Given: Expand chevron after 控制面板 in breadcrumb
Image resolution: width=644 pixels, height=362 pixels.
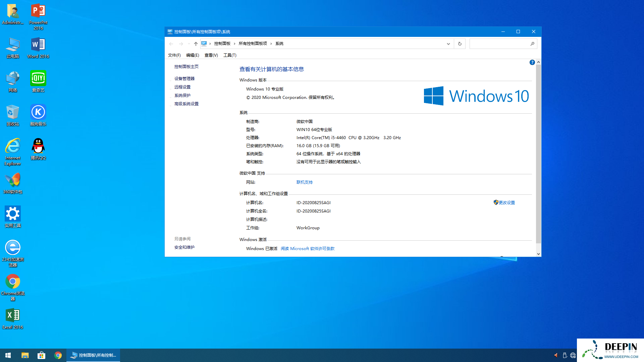Looking at the screenshot, I should [x=234, y=44].
